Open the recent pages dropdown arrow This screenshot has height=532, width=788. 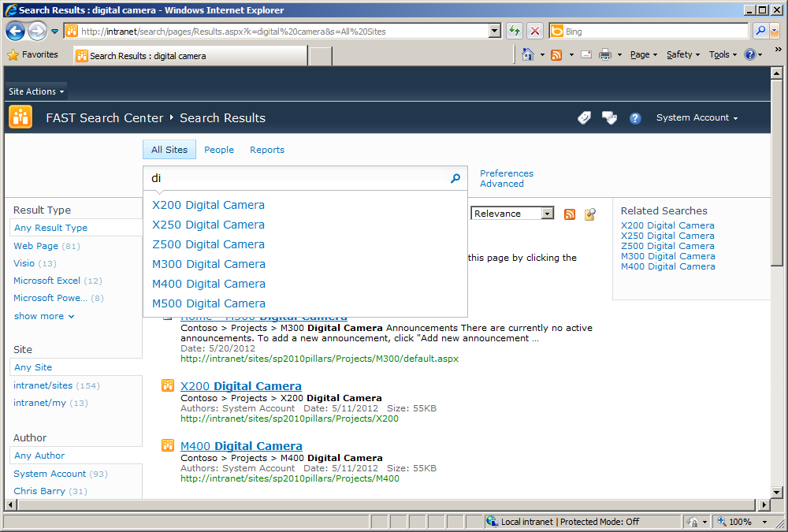tap(55, 32)
